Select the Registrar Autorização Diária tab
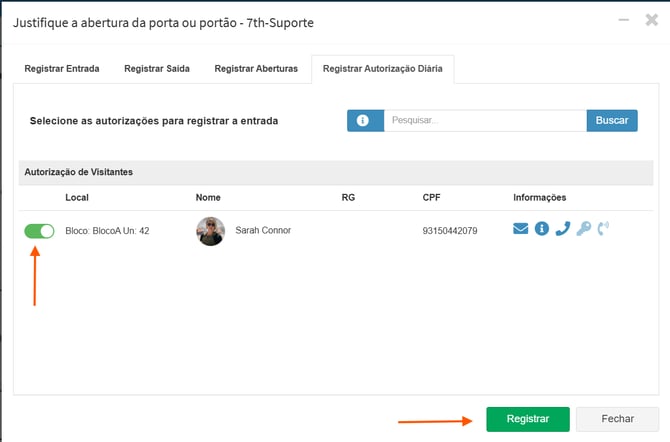 383,69
